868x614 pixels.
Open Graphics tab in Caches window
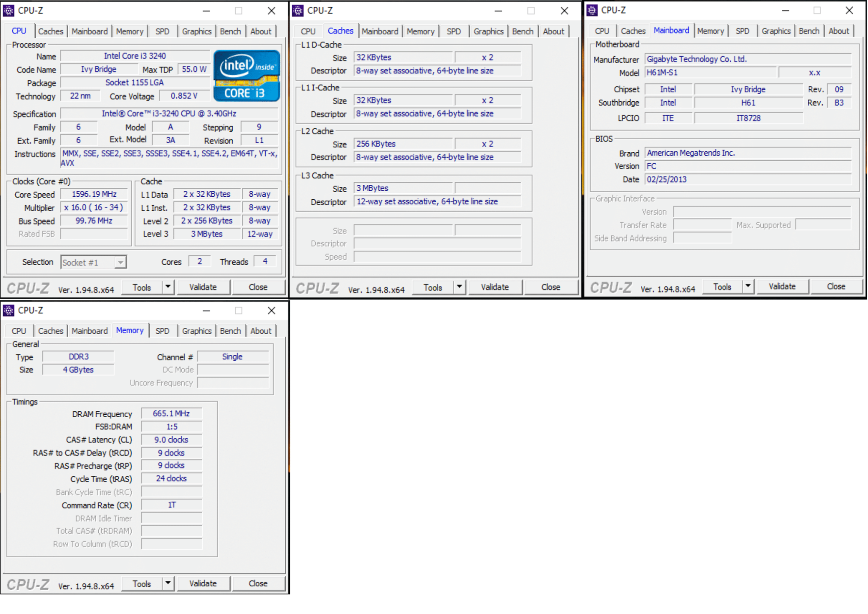[488, 31]
